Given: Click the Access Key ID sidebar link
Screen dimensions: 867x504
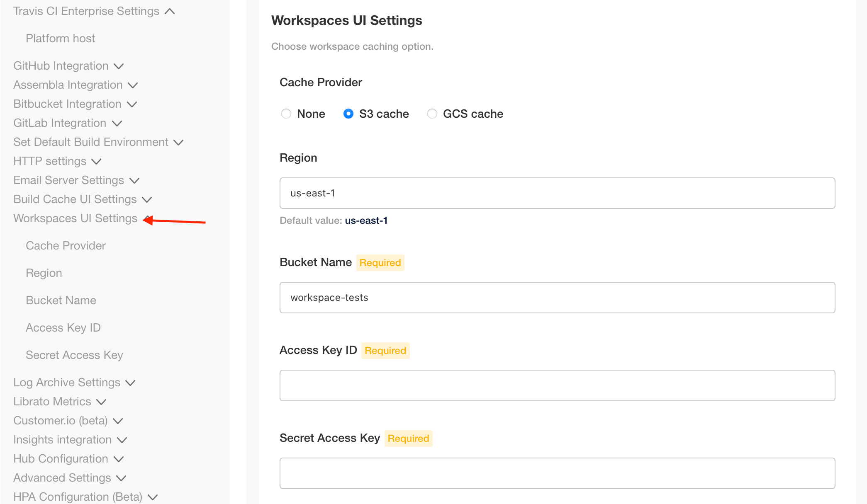Looking at the screenshot, I should click(x=63, y=327).
